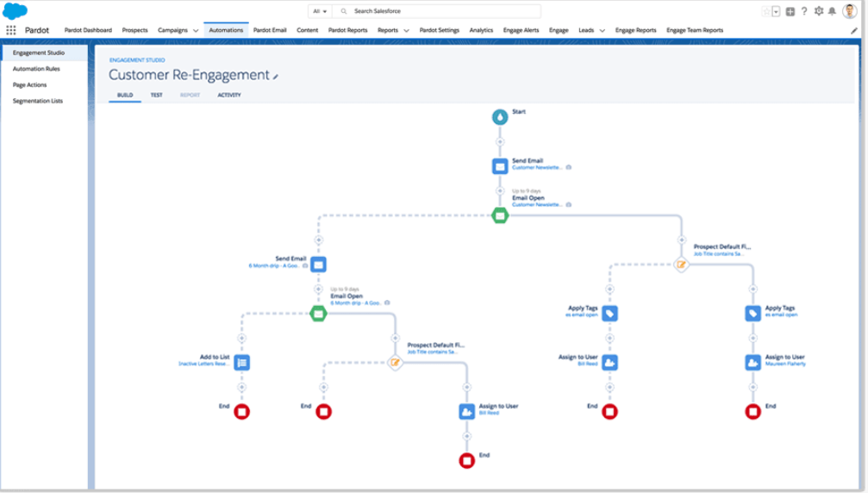868x493 pixels.
Task: Click the Customer Re-Engagement program title
Action: 189,75
